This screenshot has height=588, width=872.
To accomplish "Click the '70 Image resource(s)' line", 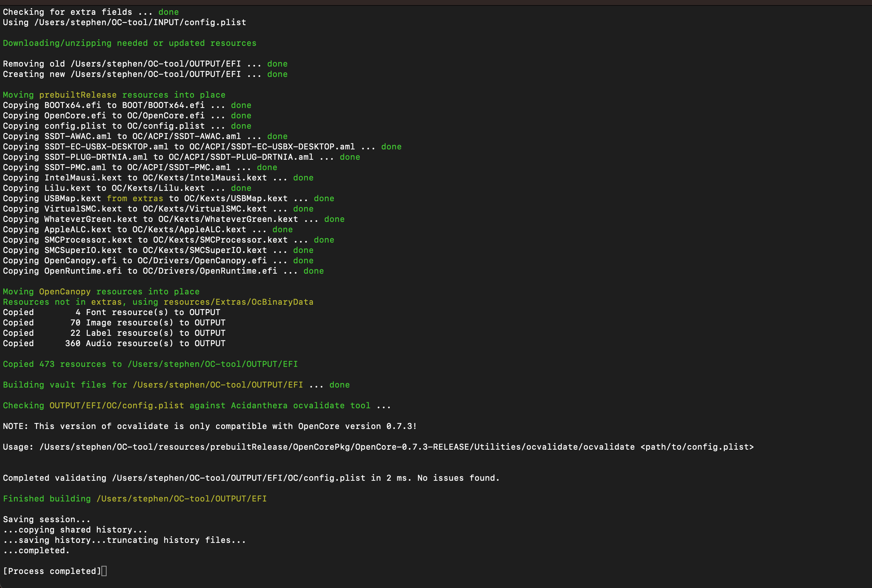I will point(114,323).
